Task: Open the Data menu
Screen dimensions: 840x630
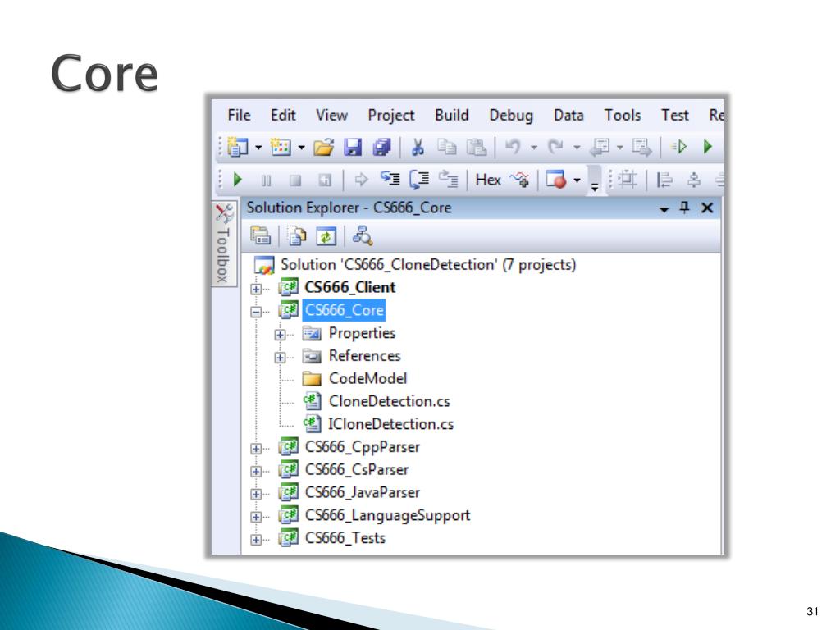Action: tap(568, 115)
